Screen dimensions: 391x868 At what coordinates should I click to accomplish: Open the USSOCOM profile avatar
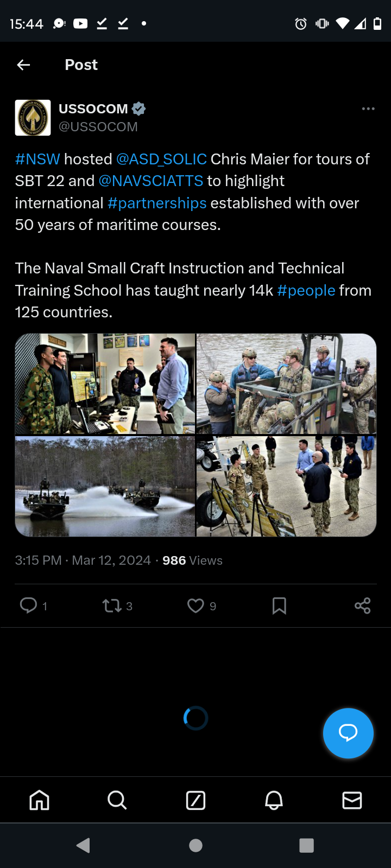tap(33, 117)
